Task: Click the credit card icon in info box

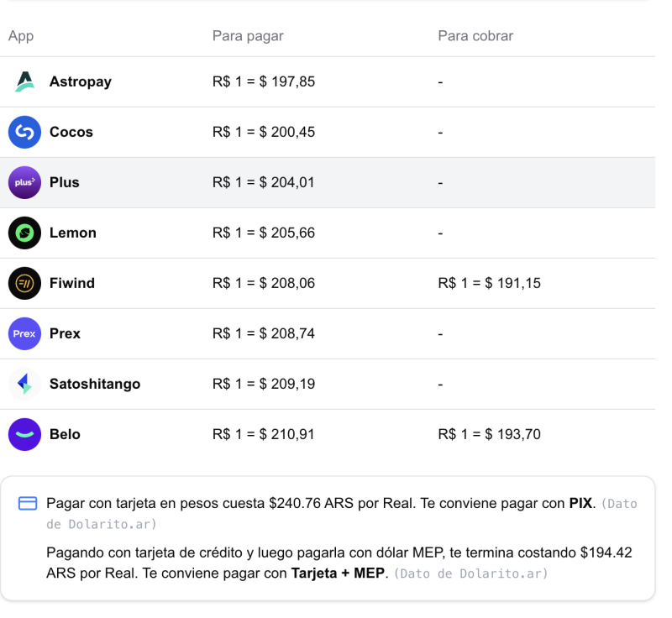Action: 28,503
